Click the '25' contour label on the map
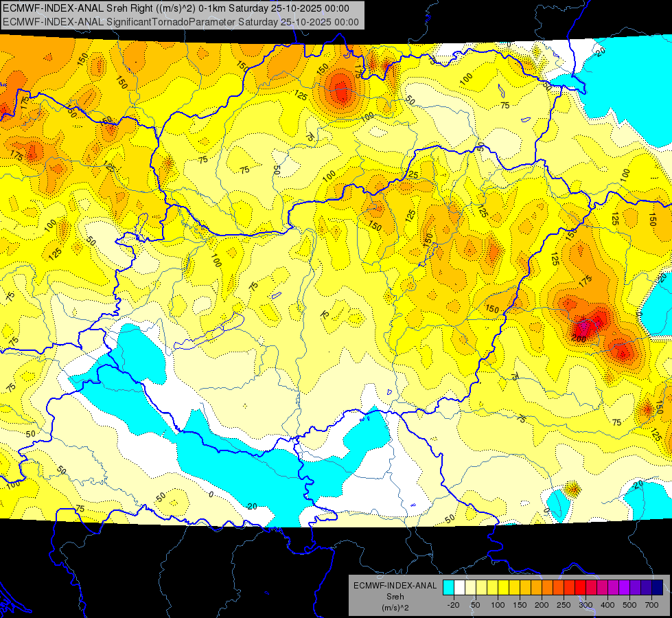Viewport: 672px width, 618px height. click(413, 174)
